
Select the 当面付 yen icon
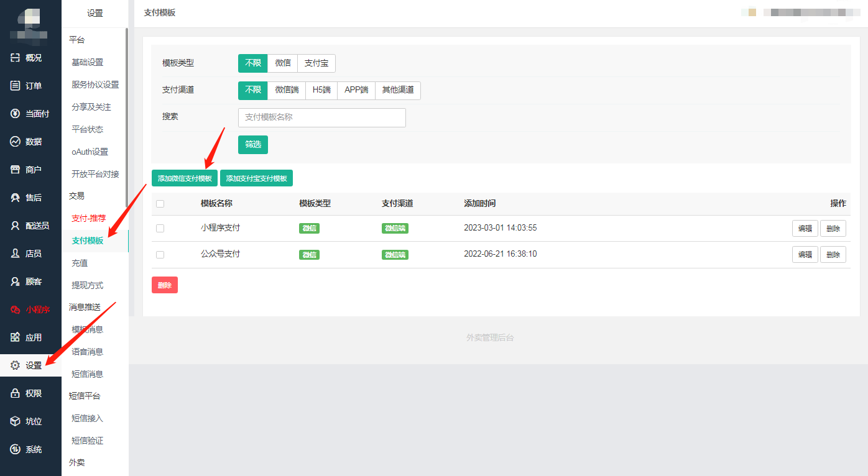[16, 114]
